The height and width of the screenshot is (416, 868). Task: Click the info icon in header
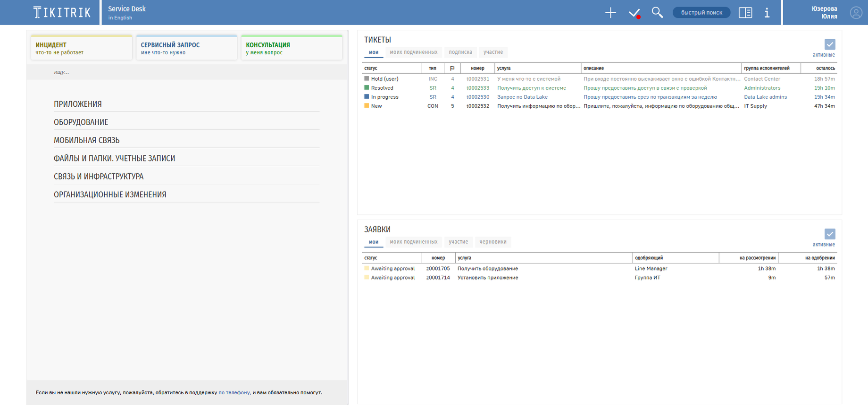767,13
